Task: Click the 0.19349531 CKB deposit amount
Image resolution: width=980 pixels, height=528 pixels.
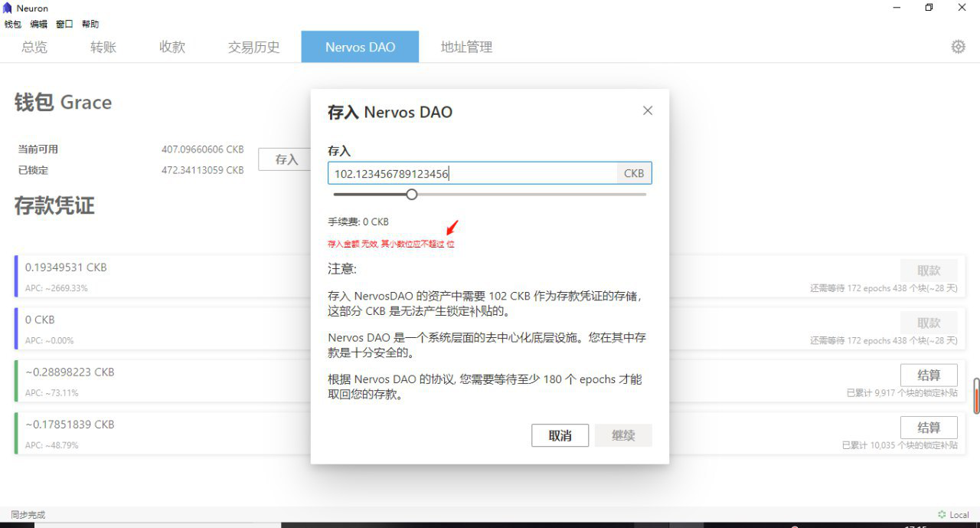Action: pyautogui.click(x=66, y=267)
